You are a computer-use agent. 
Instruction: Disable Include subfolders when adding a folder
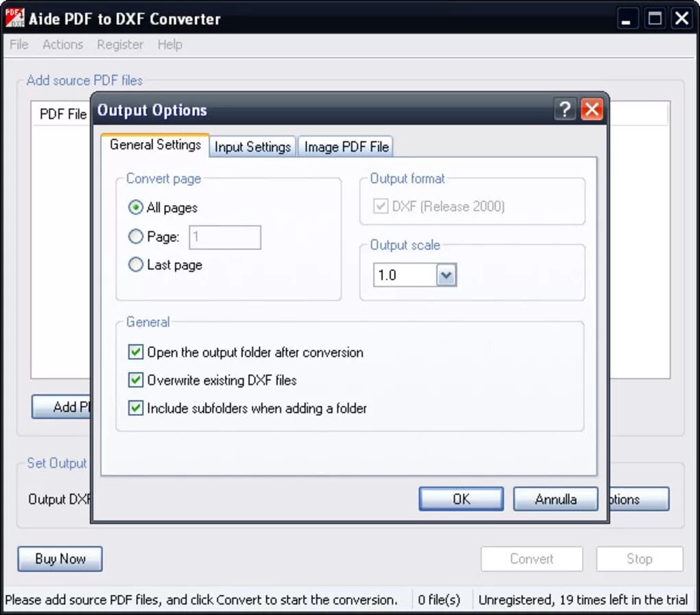135,408
